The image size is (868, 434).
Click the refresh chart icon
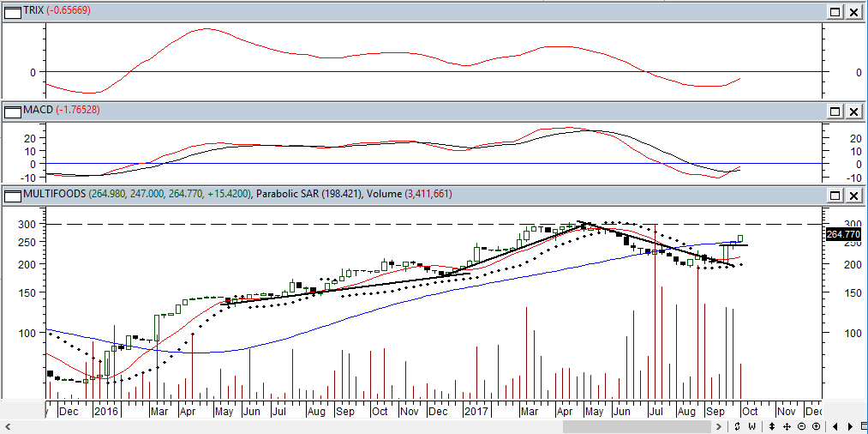[738, 426]
